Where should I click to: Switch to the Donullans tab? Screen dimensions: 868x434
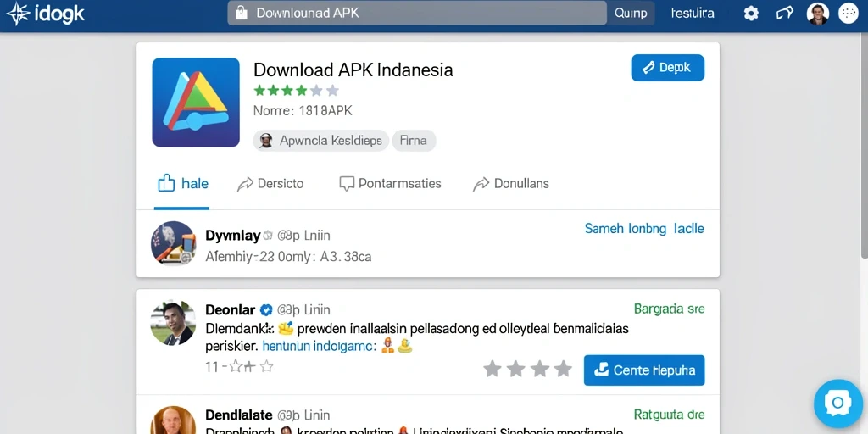[x=510, y=183]
